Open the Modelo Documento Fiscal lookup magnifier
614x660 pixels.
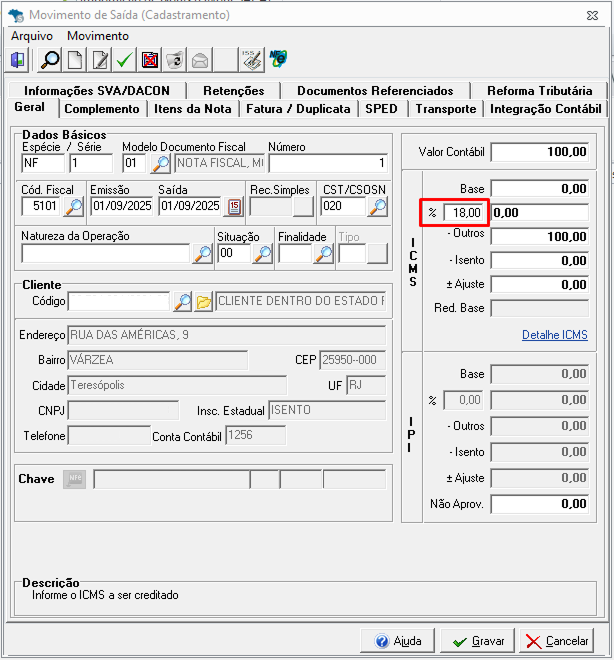[160, 163]
